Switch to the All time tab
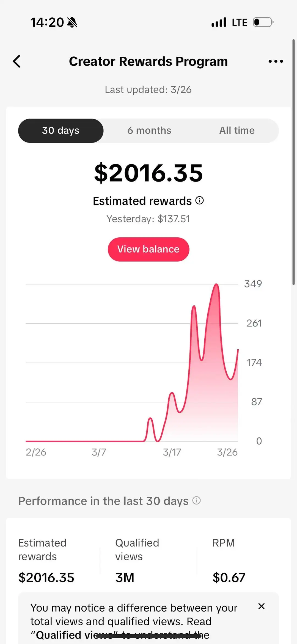Image resolution: width=297 pixels, height=644 pixels. (237, 131)
